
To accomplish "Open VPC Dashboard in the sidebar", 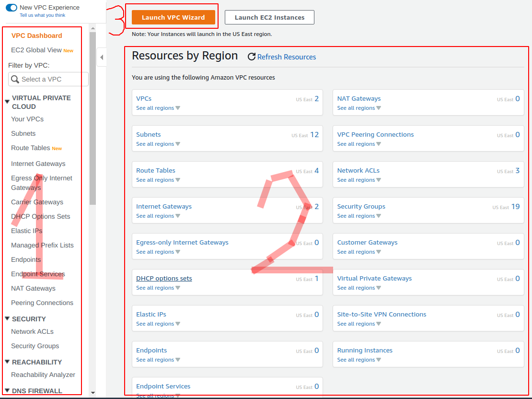I will click(x=36, y=35).
